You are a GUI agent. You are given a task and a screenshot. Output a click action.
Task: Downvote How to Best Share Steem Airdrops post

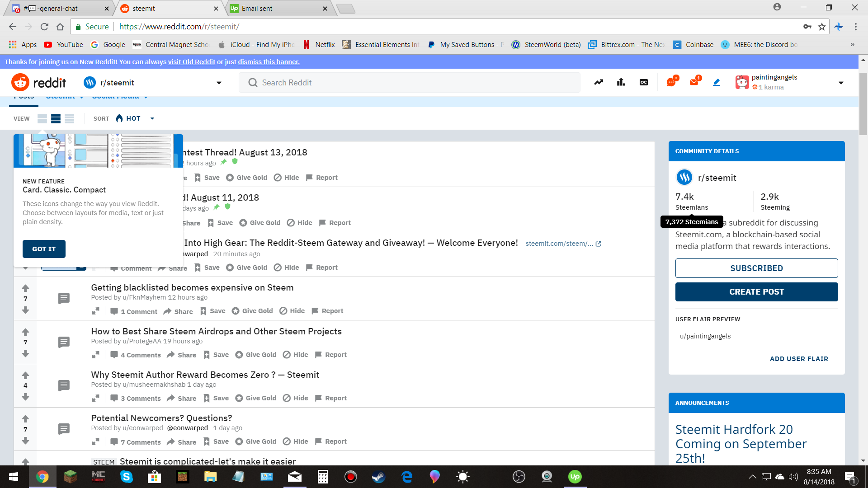pos(25,353)
